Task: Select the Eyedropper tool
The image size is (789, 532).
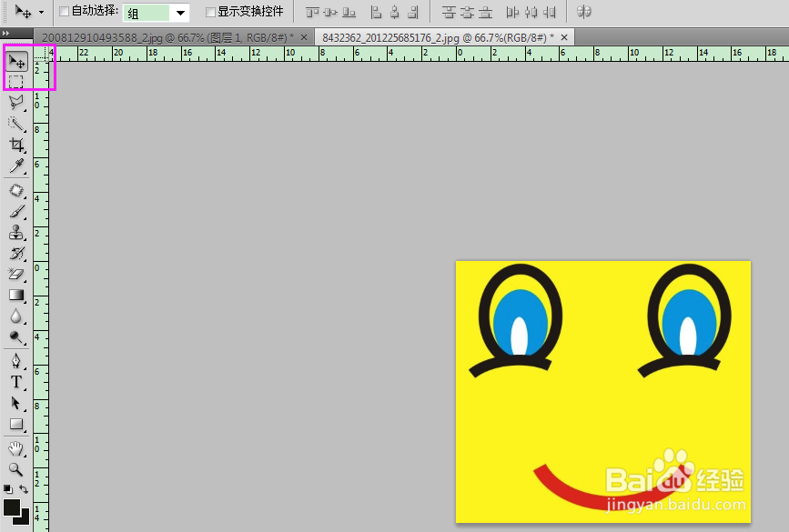Action: [16, 166]
